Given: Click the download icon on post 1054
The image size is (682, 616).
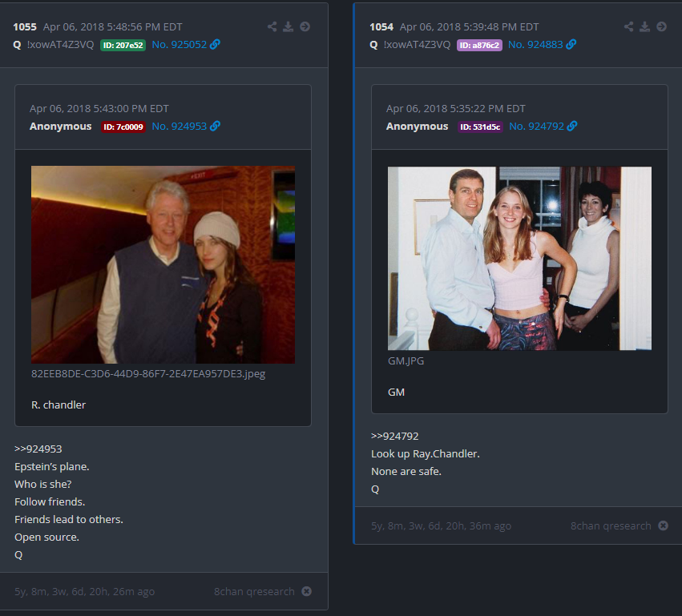Looking at the screenshot, I should (x=645, y=26).
